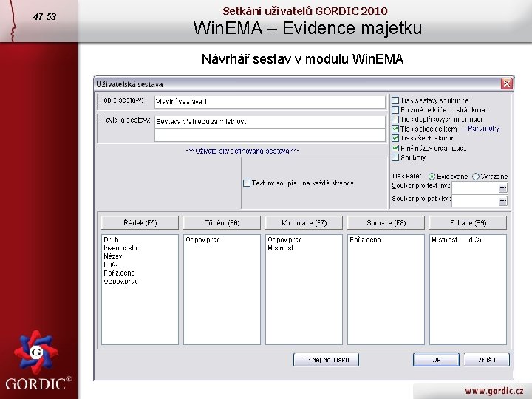The height and width of the screenshot is (399, 532).
Task: Select Druh in the Řádek list
Action: click(112, 240)
